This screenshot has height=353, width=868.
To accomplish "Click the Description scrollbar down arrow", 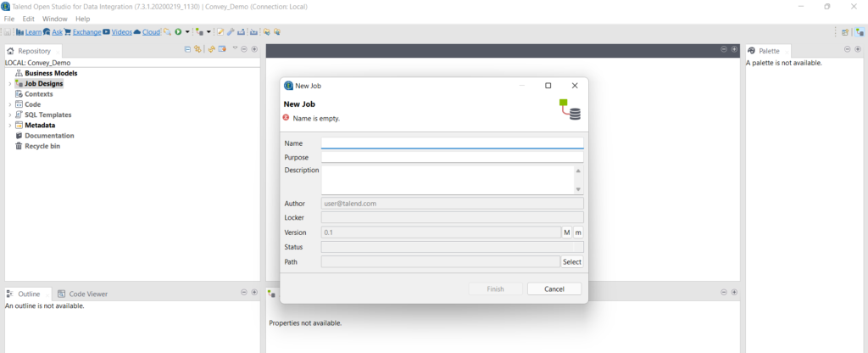I will coord(578,189).
